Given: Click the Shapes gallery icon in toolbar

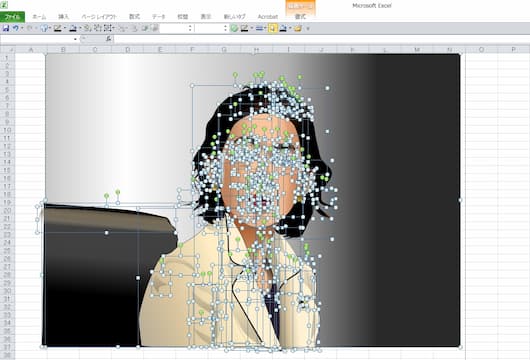Looking at the screenshot, I should [x=44, y=28].
